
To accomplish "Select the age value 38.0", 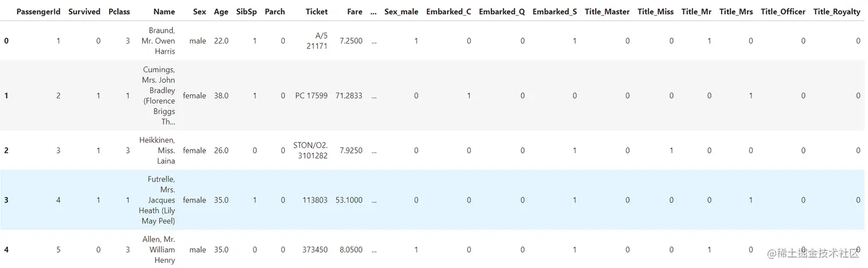I will pos(221,96).
